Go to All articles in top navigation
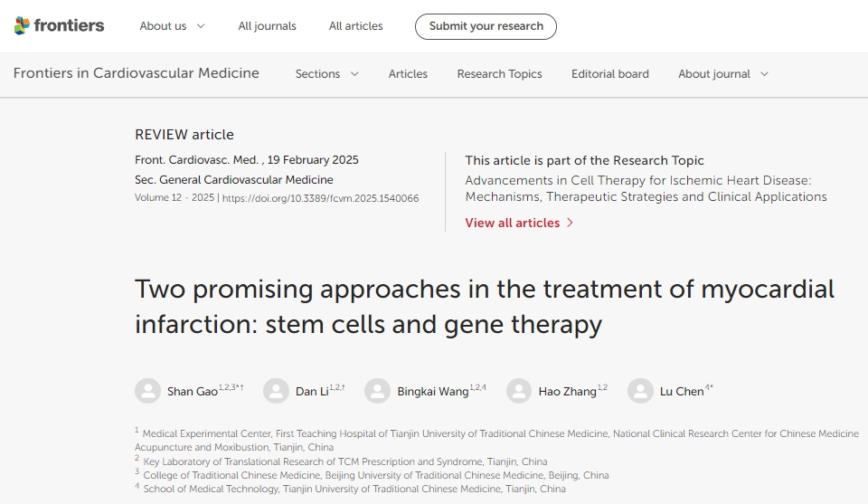The image size is (868, 504). (355, 26)
